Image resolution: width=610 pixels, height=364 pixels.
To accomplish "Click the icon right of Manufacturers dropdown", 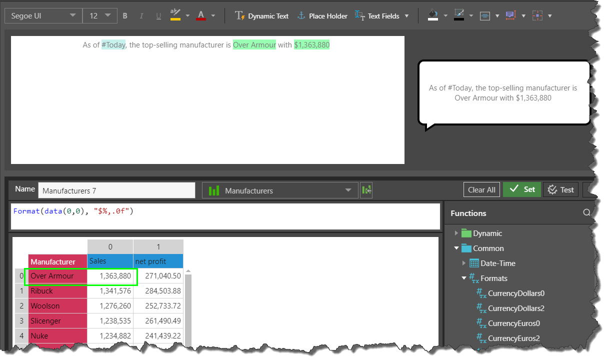I will 366,190.
